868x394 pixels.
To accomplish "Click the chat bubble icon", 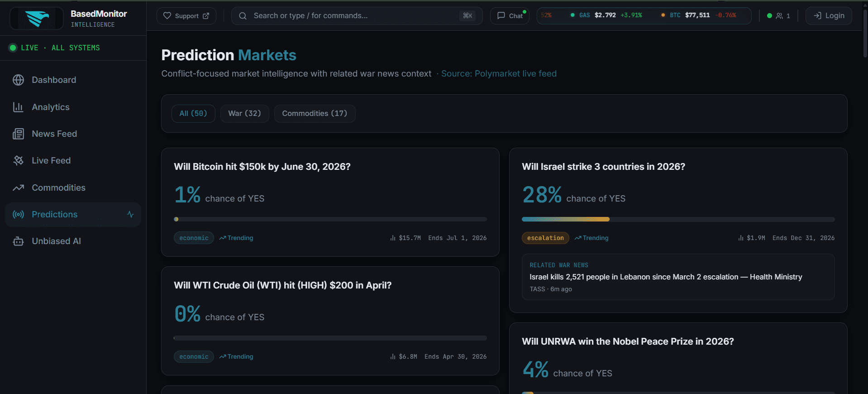I will [x=501, y=16].
